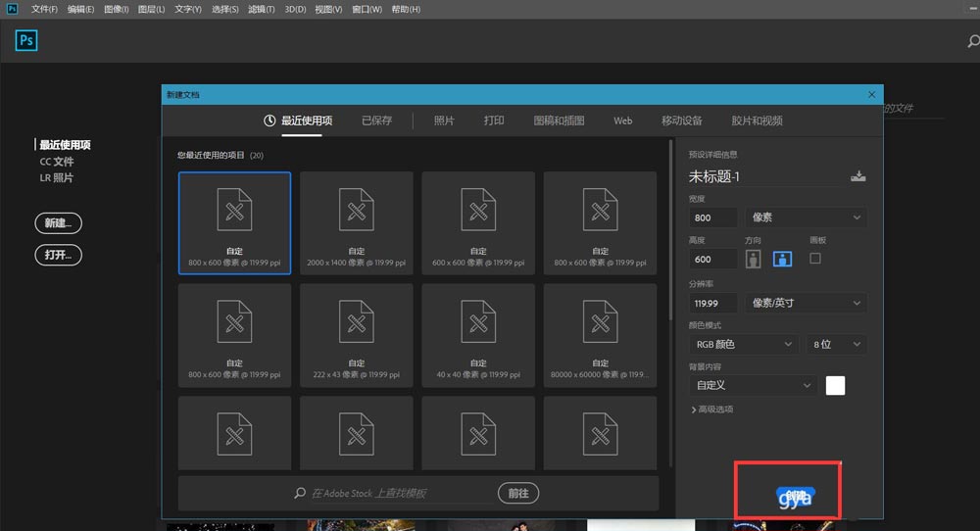Open the 3D(D) menu
This screenshot has width=980, height=531.
coord(295,10)
